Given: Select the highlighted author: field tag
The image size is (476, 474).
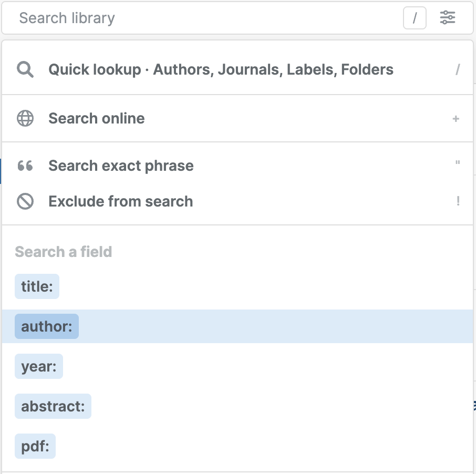Looking at the screenshot, I should pos(47,326).
